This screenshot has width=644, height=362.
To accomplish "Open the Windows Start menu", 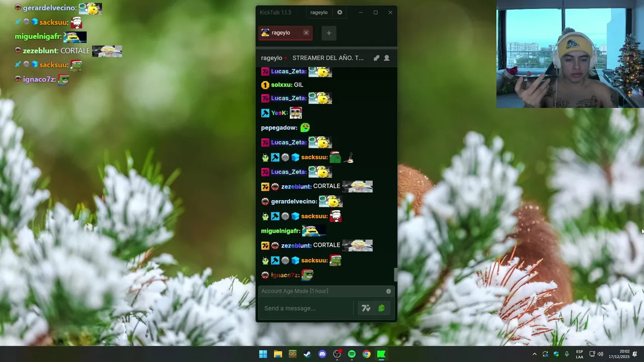I will point(263,354).
